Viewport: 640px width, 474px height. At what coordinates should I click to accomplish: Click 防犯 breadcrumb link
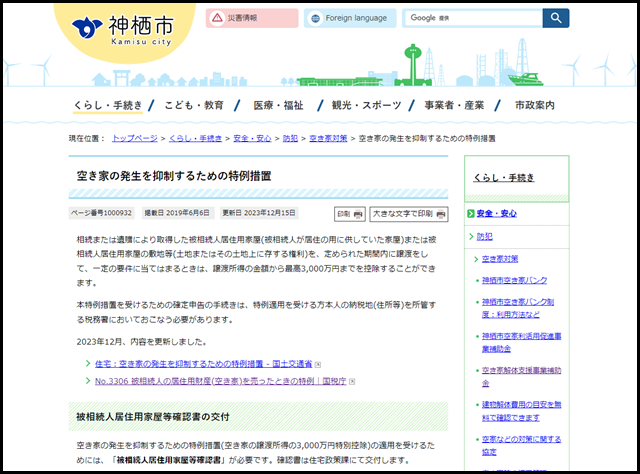click(290, 138)
